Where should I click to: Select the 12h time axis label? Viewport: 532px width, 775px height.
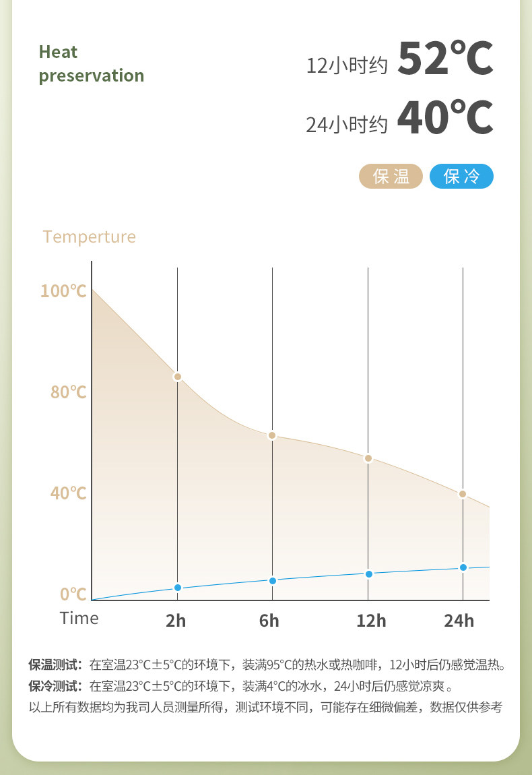pos(371,621)
